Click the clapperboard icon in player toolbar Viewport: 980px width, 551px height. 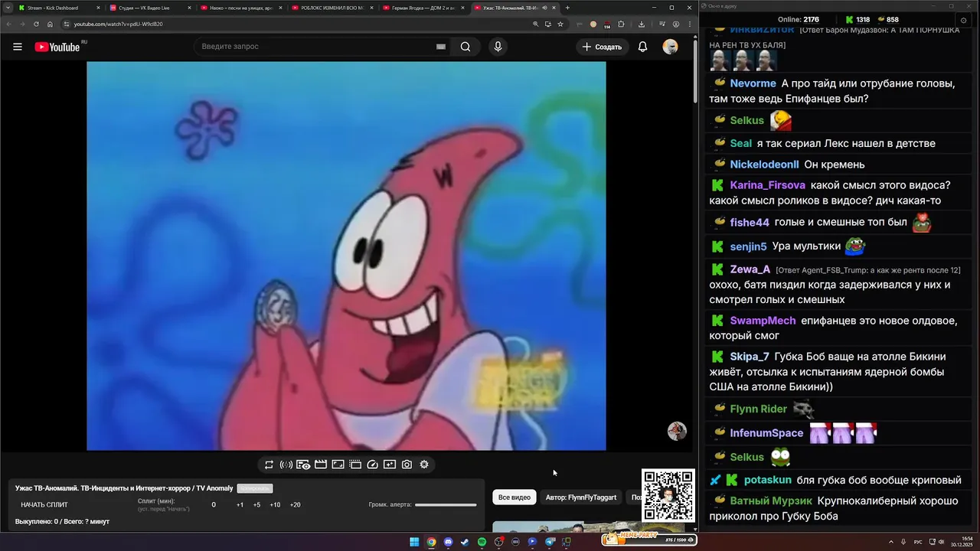click(x=321, y=465)
